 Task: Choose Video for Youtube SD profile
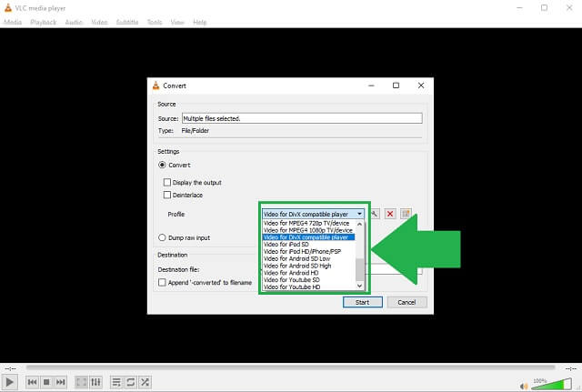tap(309, 280)
